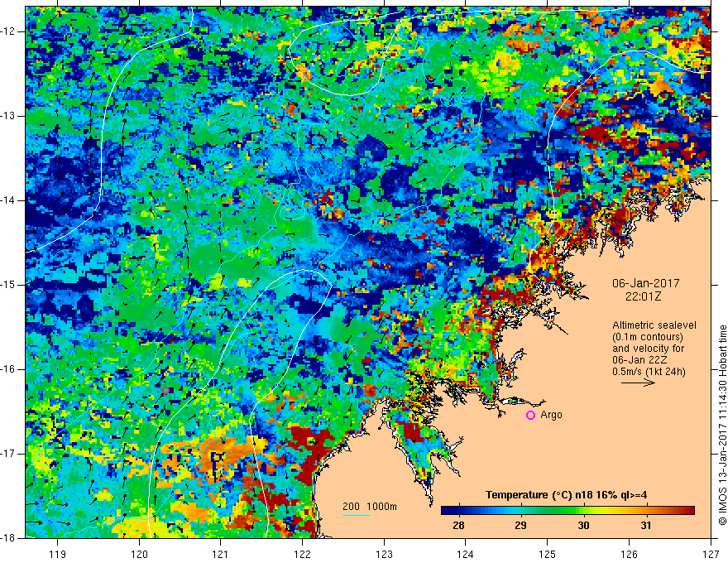Click '0.5m/s (1kt 24h)' scale text

tap(649, 372)
